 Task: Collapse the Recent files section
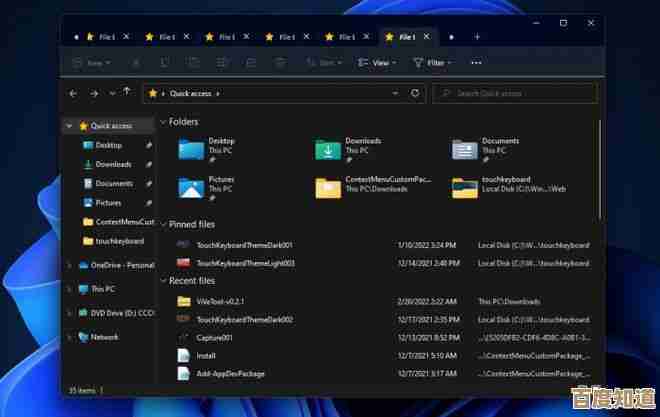tap(163, 282)
